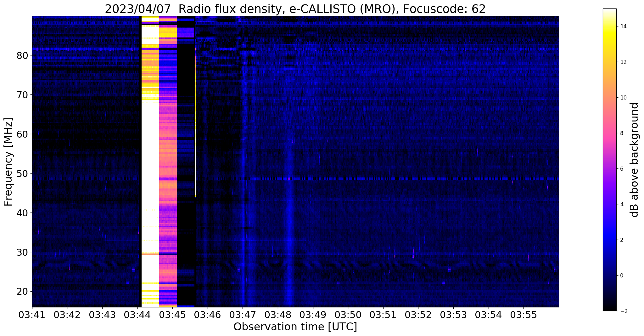Image resolution: width=644 pixels, height=336 pixels.
Task: Click the pink-orange band at 03:45
Action: point(168,162)
